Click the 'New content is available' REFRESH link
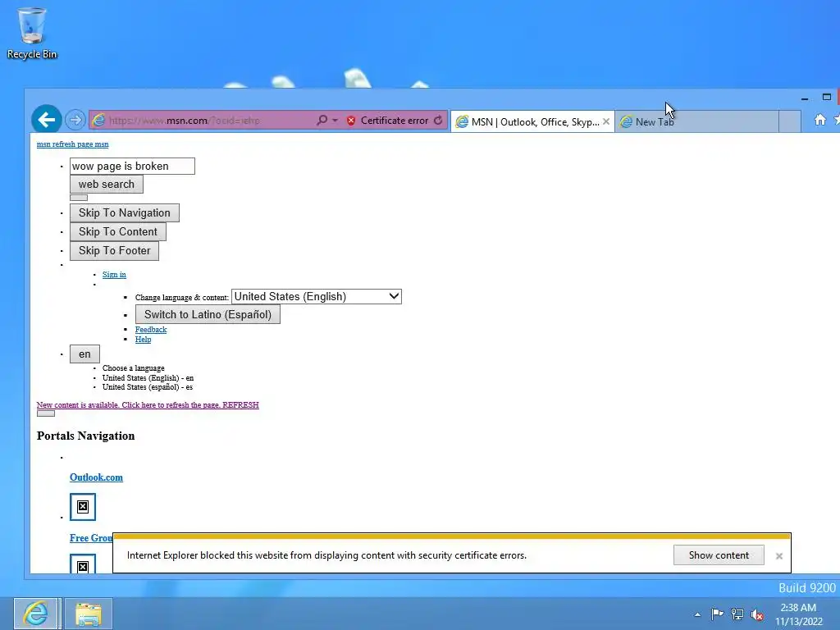This screenshot has width=840, height=630. coord(148,405)
